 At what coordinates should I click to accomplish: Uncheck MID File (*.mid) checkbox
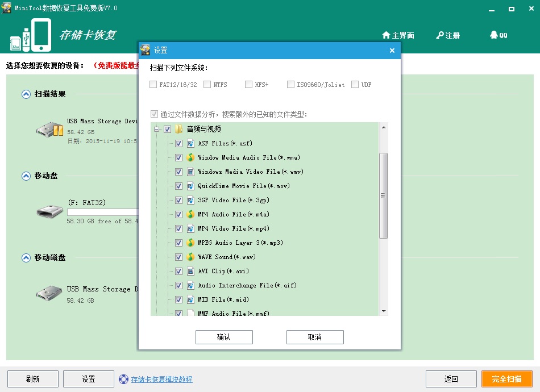[178, 299]
